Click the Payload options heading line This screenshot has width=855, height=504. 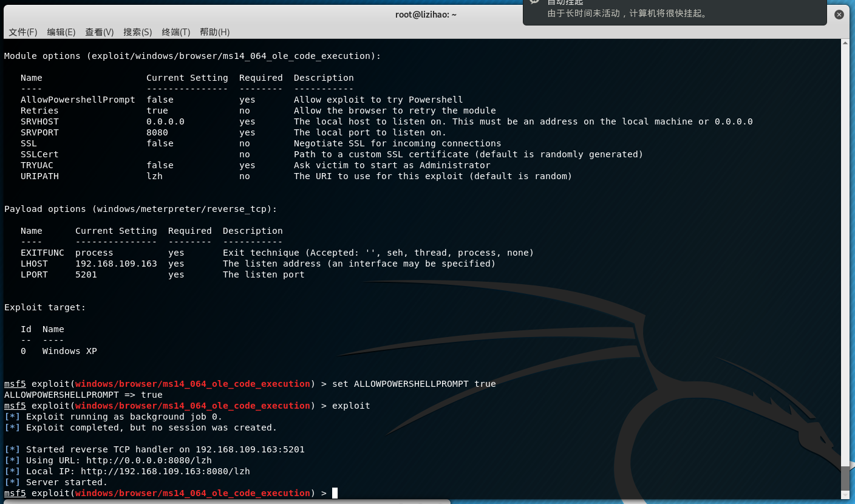(x=141, y=209)
